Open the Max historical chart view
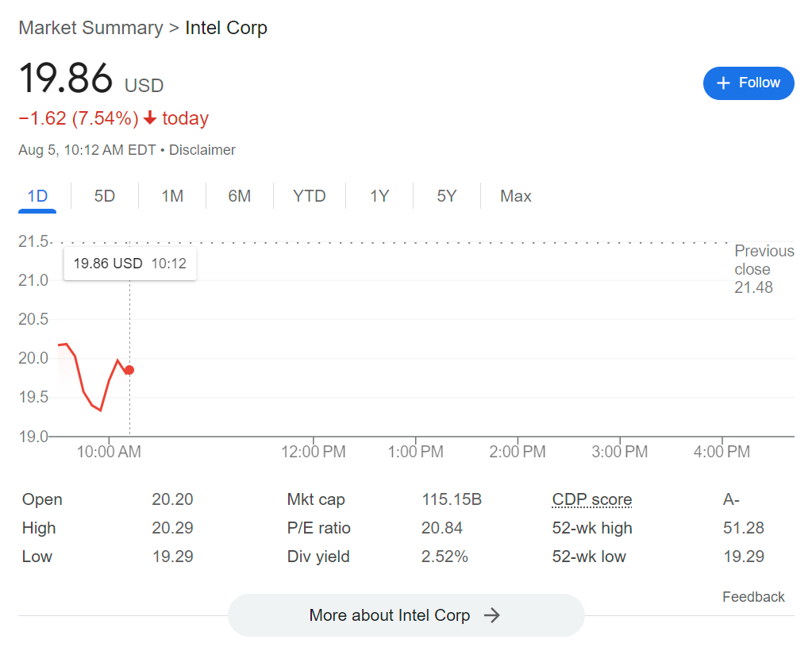 point(514,195)
